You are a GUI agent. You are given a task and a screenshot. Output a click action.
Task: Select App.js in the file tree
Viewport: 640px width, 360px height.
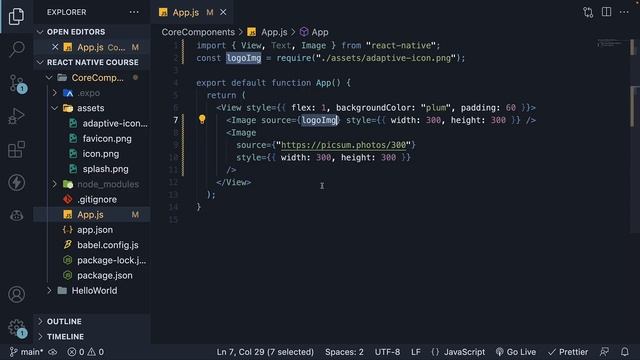tap(90, 215)
